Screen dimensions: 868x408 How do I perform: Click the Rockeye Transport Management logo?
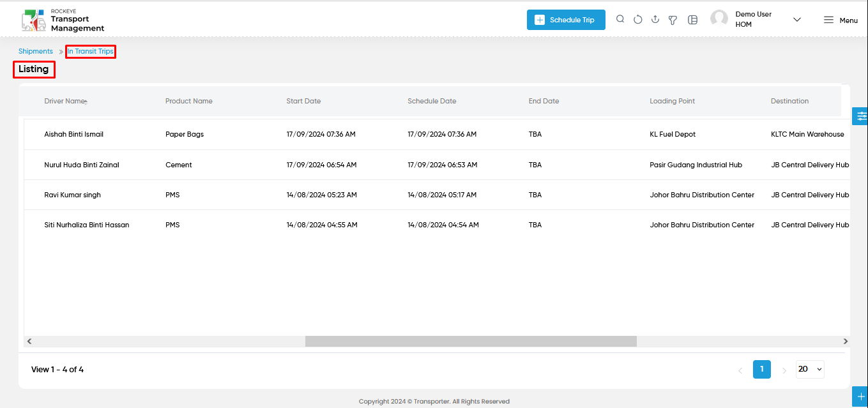pyautogui.click(x=63, y=20)
